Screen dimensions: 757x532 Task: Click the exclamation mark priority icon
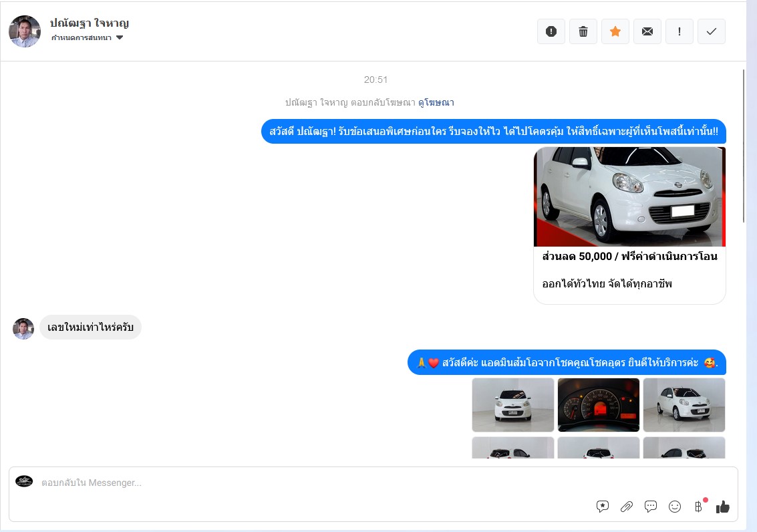[x=679, y=31]
